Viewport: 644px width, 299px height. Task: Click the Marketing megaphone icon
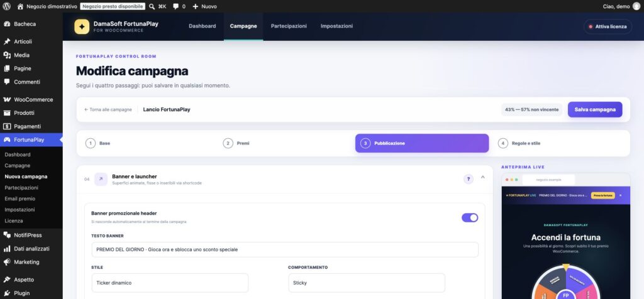6,262
